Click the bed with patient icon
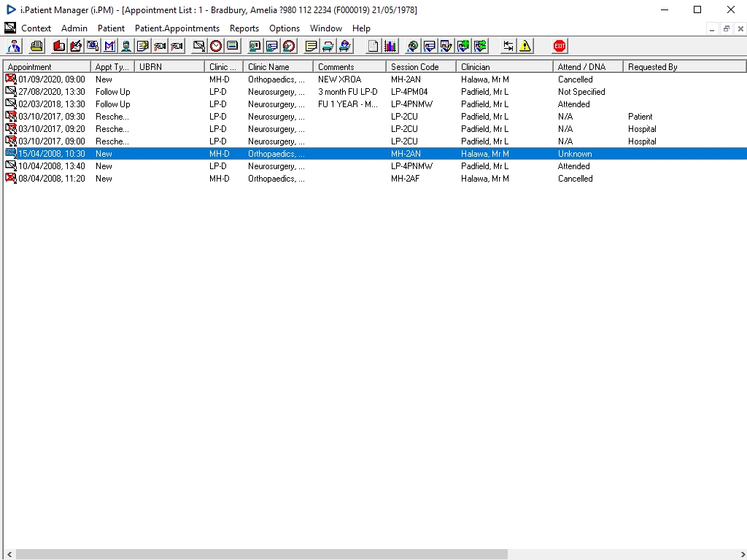The height and width of the screenshot is (560, 747). tap(345, 46)
